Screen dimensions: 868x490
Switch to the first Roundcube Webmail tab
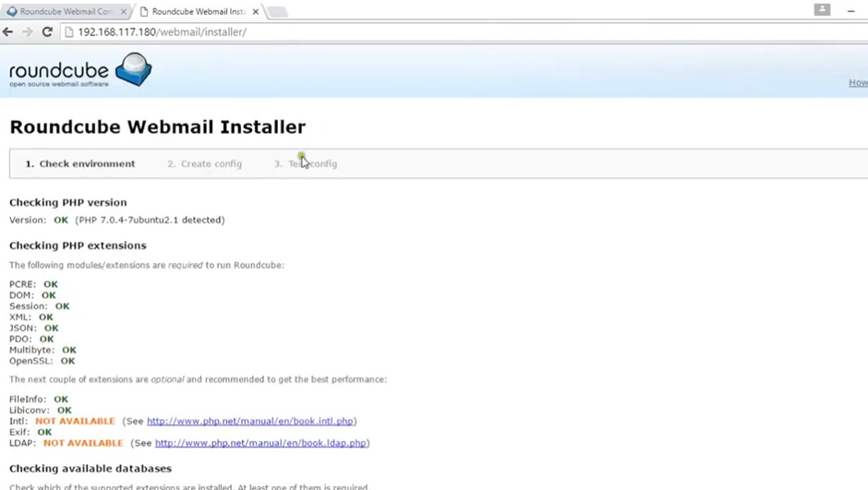(66, 12)
